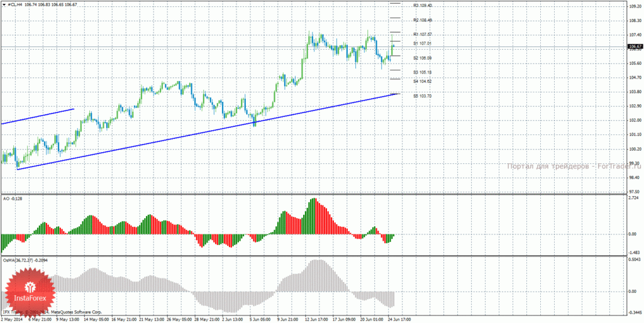Screen dimensions: 644x323
Task: Select the #CL,H4 chart title text
Action: [15, 4]
